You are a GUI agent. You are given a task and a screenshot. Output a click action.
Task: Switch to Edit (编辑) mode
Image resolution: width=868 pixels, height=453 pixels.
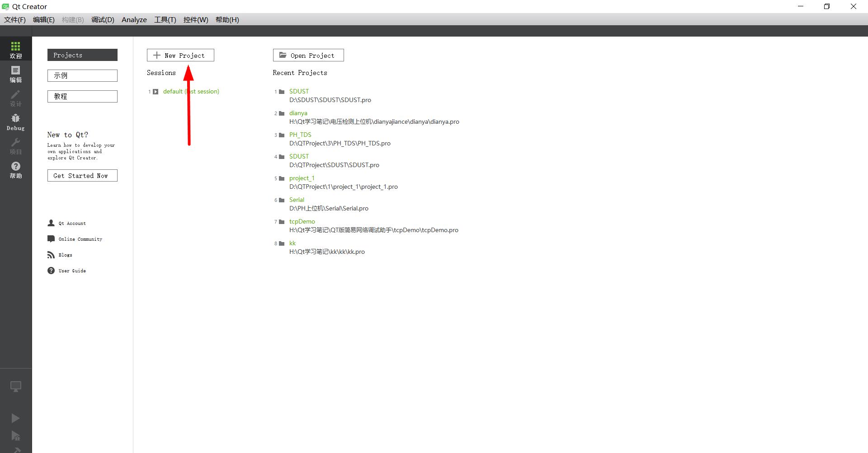pyautogui.click(x=16, y=74)
